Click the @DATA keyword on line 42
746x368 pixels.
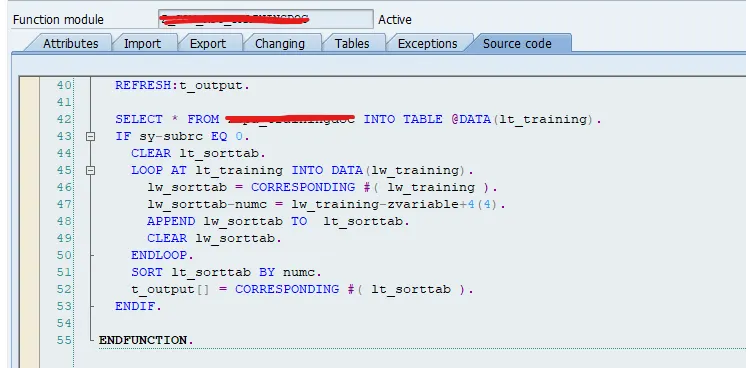(x=471, y=119)
